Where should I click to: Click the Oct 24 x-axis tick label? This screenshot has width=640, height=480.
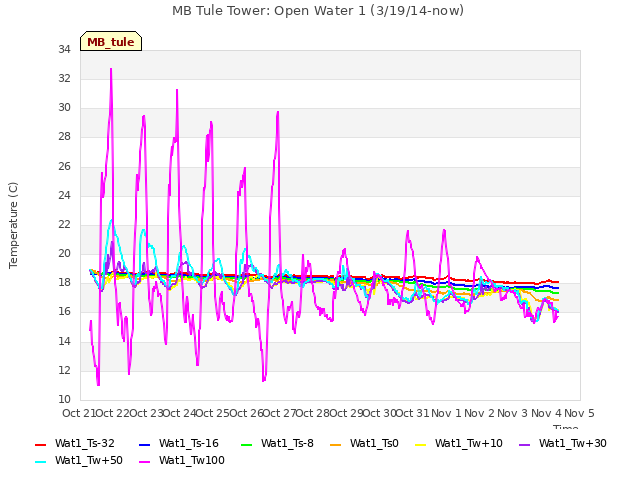180,413
